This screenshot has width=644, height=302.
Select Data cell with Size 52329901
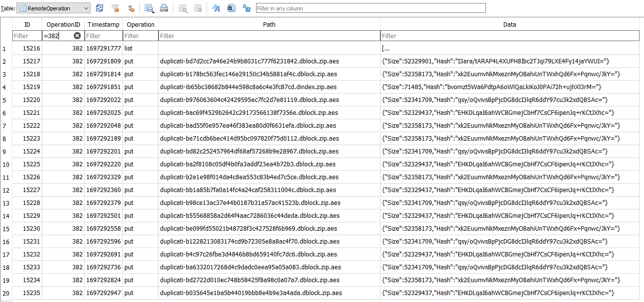pyautogui.click(x=510, y=61)
